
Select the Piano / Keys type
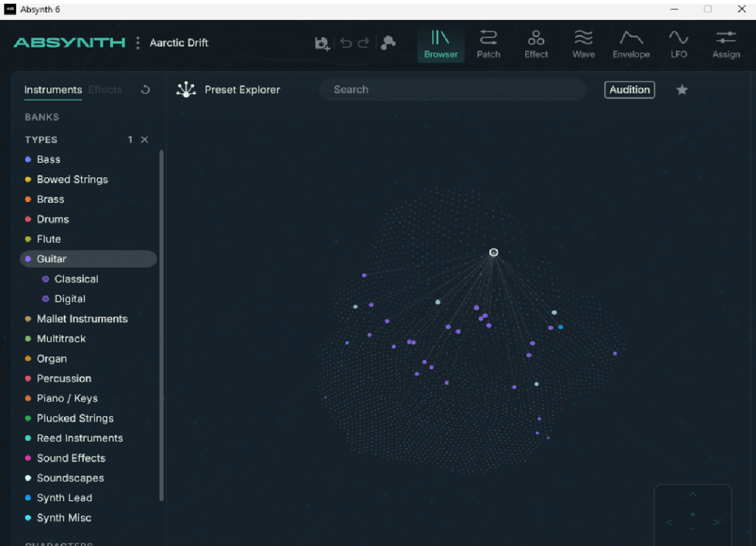(x=89, y=398)
